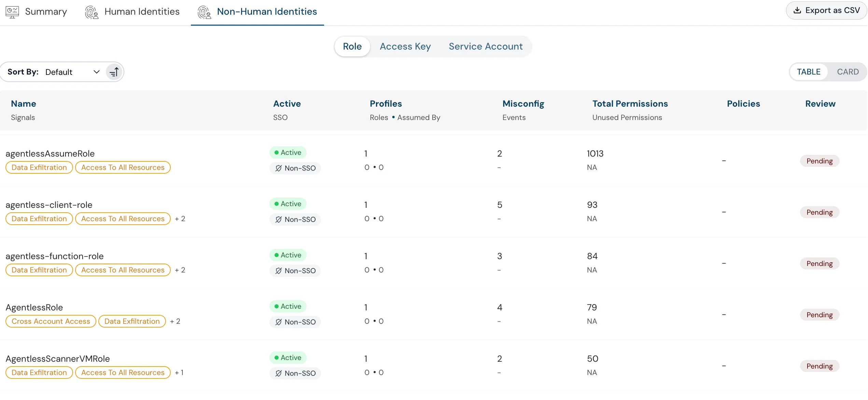Select the Cross Account Access badge on AgentlessRole
This screenshot has height=400, width=868.
click(x=51, y=321)
